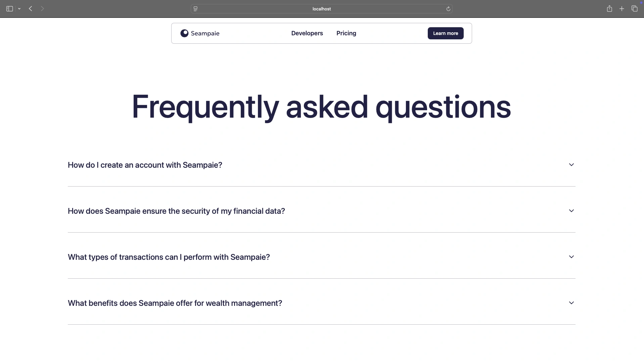Expand the financial data security chevron
Viewport: 644px width, 363px height.
point(571,211)
